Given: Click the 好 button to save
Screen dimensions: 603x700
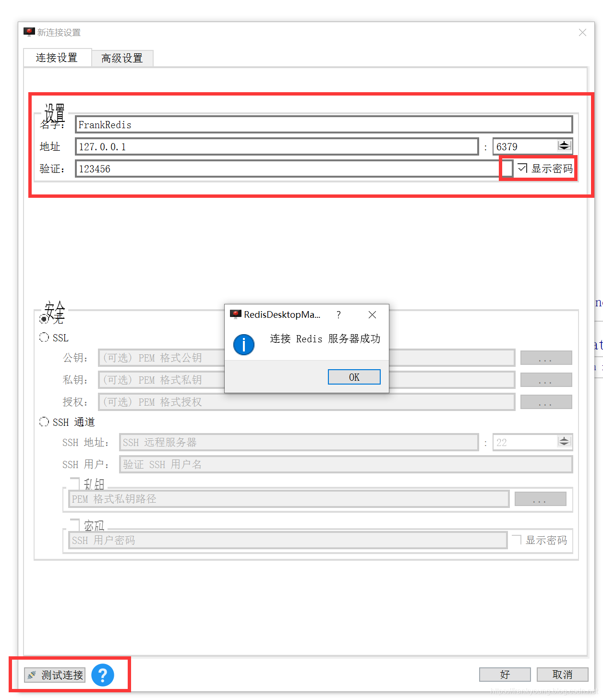Looking at the screenshot, I should (505, 675).
